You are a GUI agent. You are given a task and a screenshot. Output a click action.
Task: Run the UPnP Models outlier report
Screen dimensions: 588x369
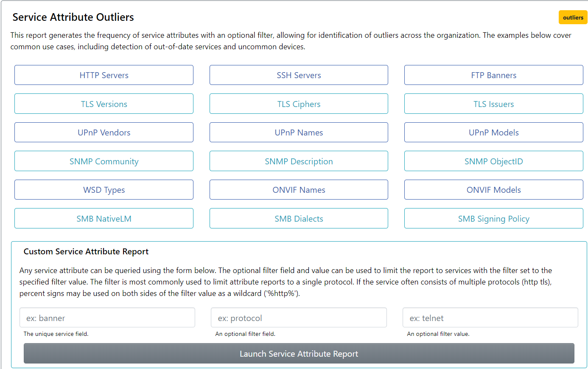pyautogui.click(x=493, y=132)
